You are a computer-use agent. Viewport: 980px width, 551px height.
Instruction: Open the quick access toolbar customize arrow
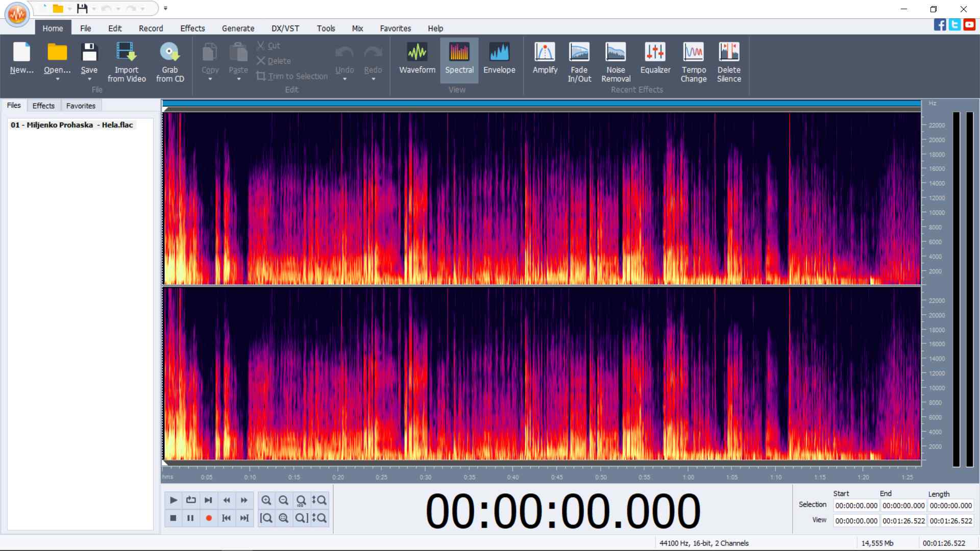tap(165, 8)
